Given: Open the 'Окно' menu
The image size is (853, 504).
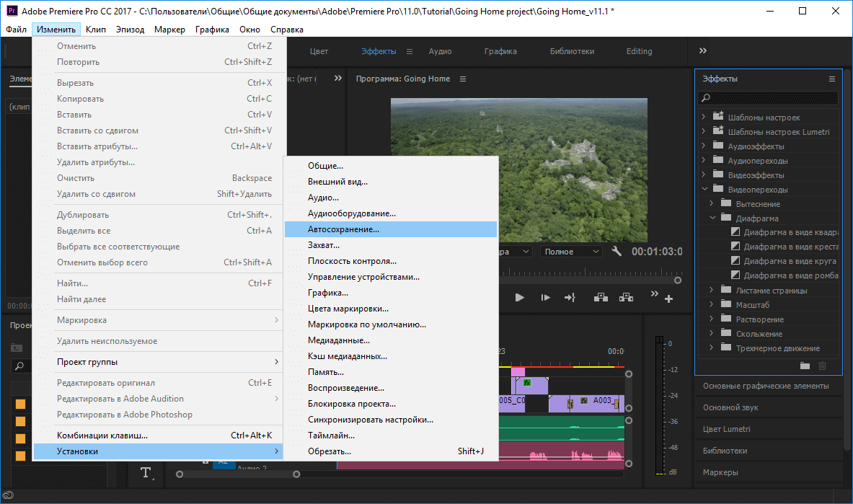Looking at the screenshot, I should [249, 30].
